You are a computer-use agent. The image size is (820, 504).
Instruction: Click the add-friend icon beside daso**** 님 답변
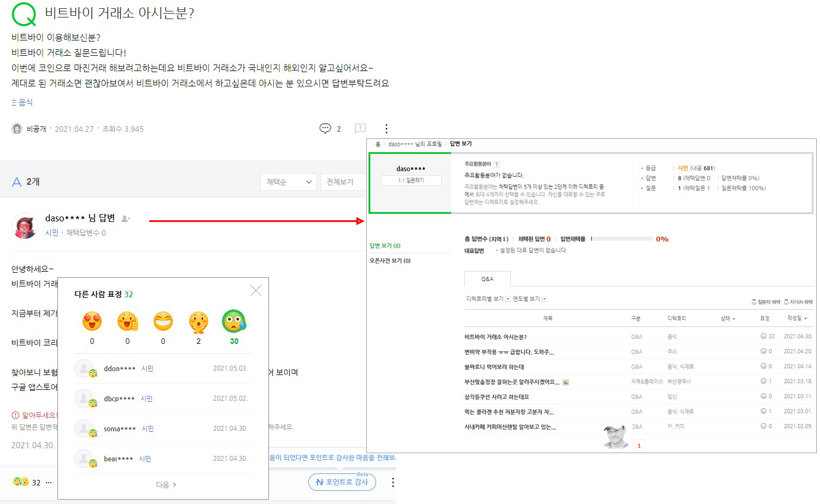[126, 219]
